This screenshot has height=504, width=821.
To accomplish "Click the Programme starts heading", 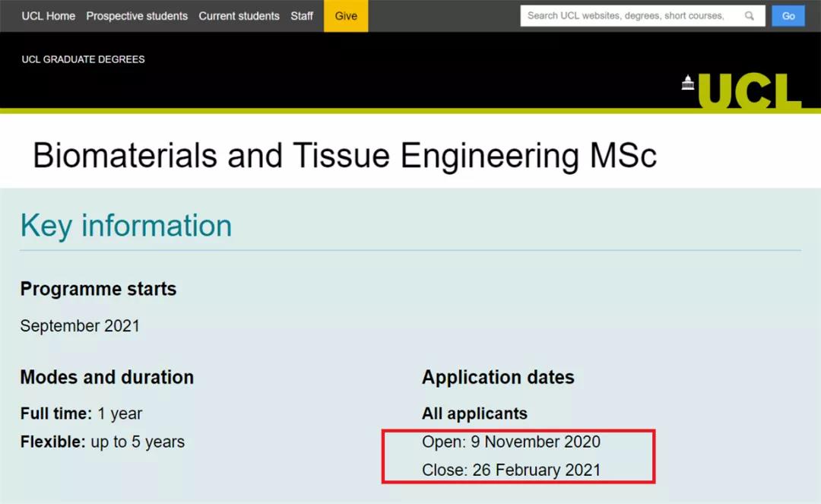I will 98,289.
